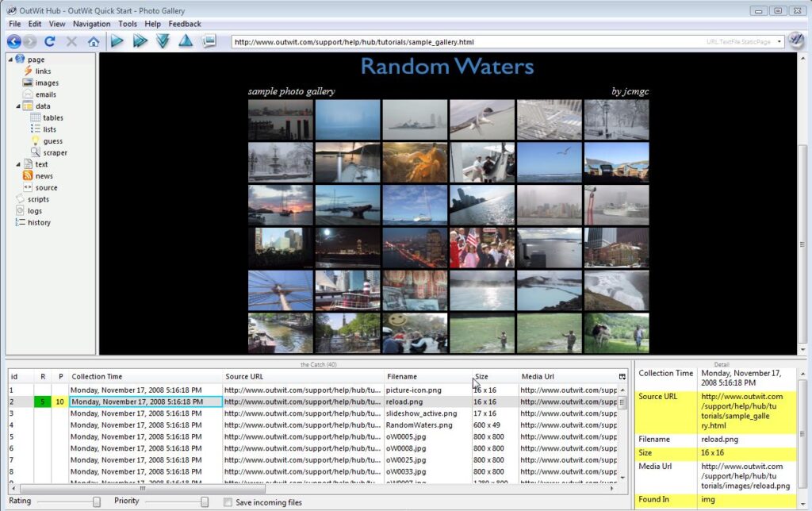Collapse the page tree node
The height and width of the screenshot is (511, 812).
pos(10,60)
